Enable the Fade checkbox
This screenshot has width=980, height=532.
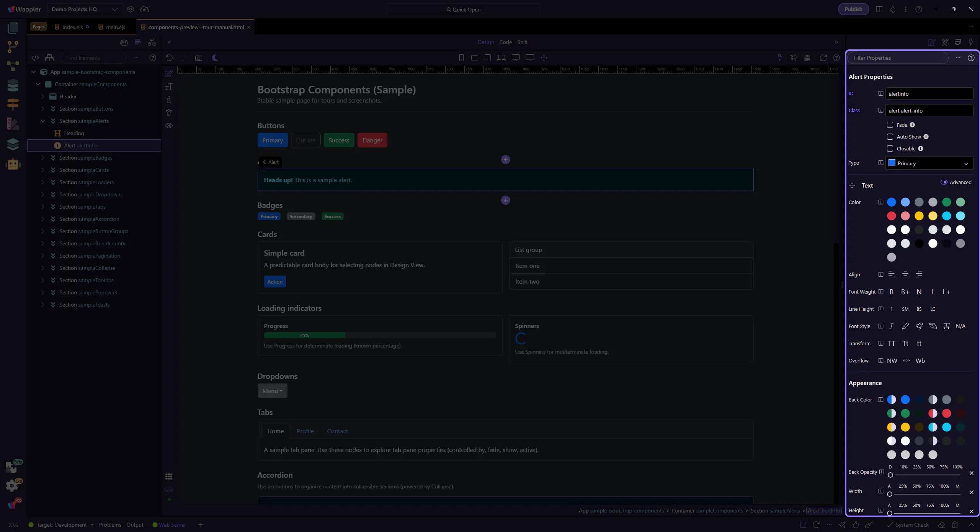(890, 125)
